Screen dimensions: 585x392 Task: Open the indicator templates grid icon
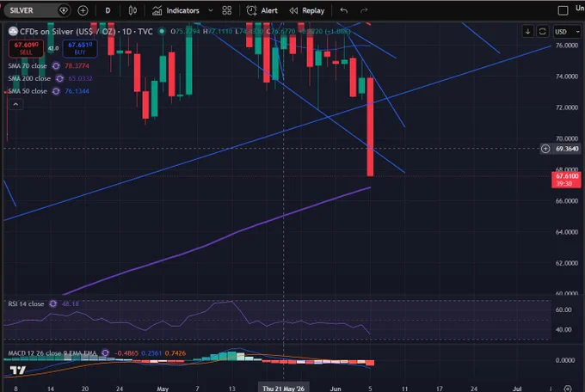pos(227,10)
